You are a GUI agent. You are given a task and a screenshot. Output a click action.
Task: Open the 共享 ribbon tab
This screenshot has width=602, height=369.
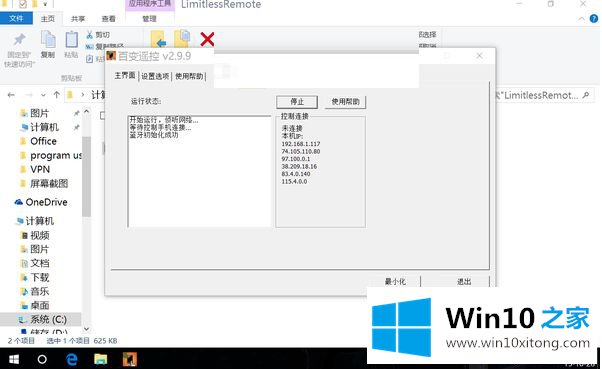coord(78,18)
